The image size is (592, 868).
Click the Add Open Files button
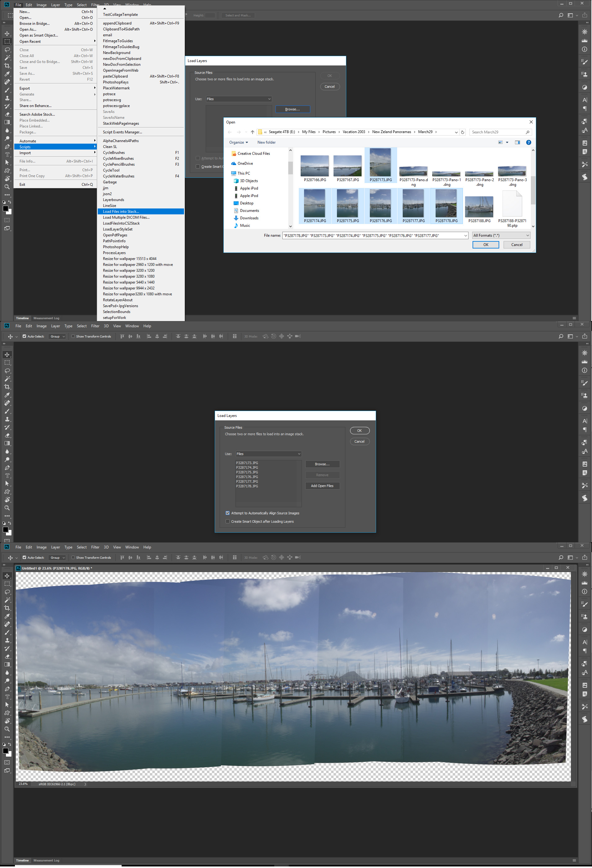pyautogui.click(x=322, y=485)
